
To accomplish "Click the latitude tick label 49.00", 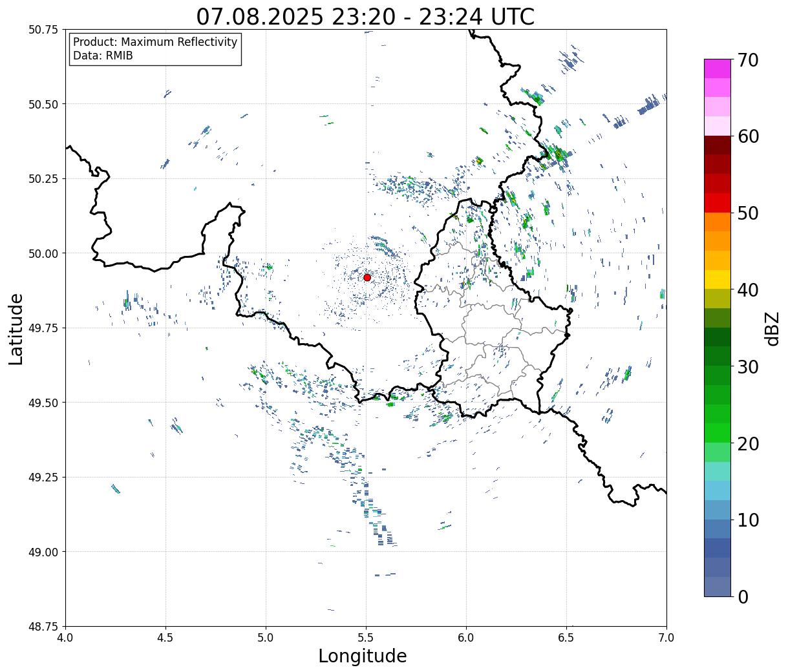I will click(43, 552).
